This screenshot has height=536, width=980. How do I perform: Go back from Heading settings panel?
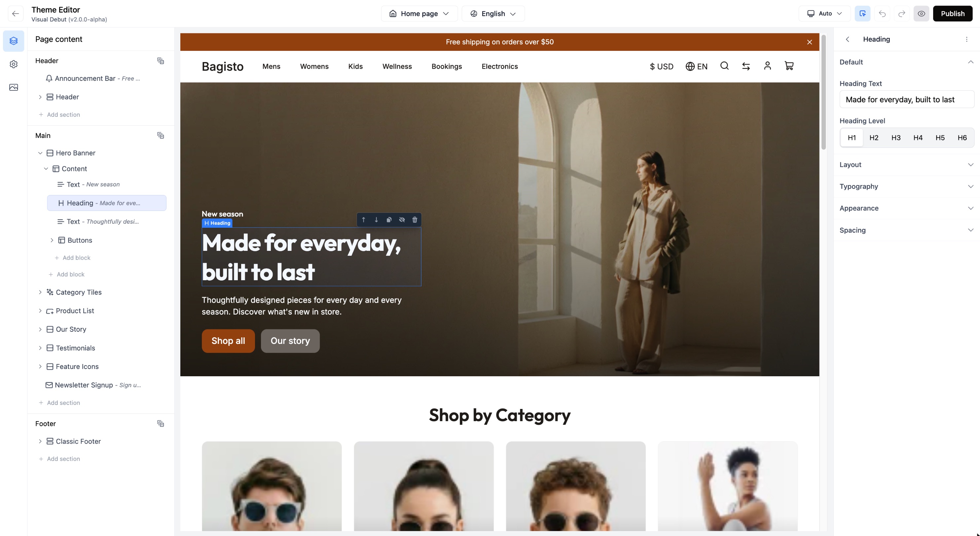[x=848, y=39]
